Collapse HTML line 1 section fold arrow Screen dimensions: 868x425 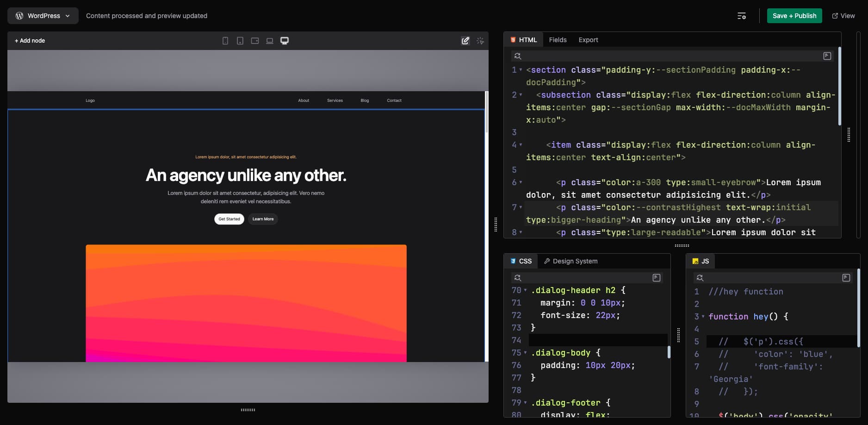(x=521, y=70)
